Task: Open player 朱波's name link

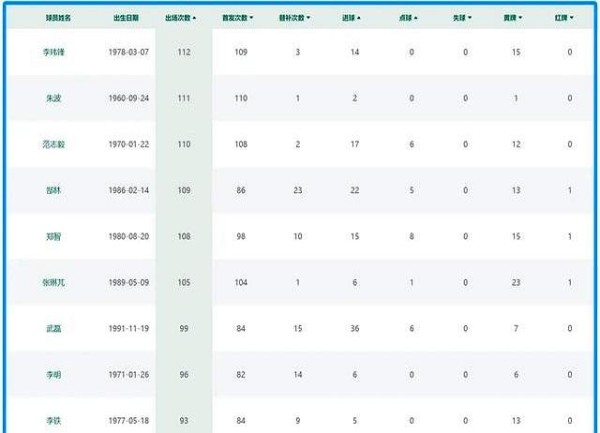Action: point(54,98)
